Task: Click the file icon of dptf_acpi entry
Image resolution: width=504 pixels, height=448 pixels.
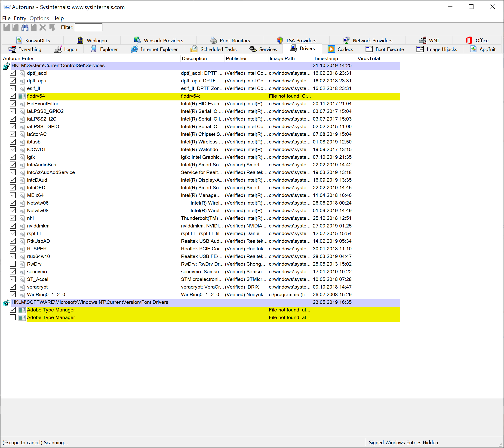Action: pos(22,74)
